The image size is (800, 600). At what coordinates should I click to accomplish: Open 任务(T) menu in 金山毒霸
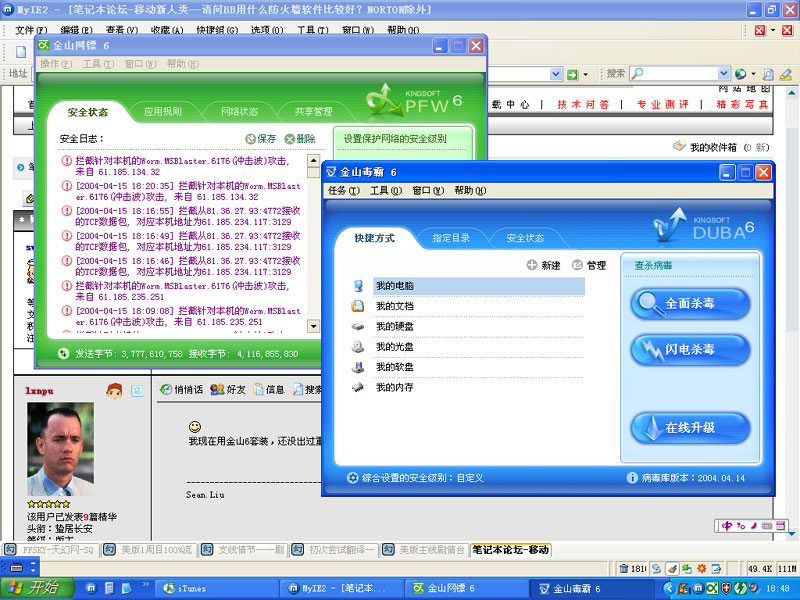coord(343,191)
